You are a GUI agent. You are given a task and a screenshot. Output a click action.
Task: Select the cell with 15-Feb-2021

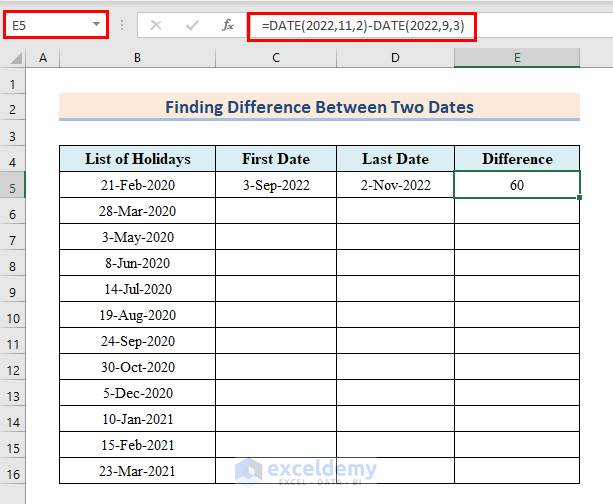(x=137, y=445)
